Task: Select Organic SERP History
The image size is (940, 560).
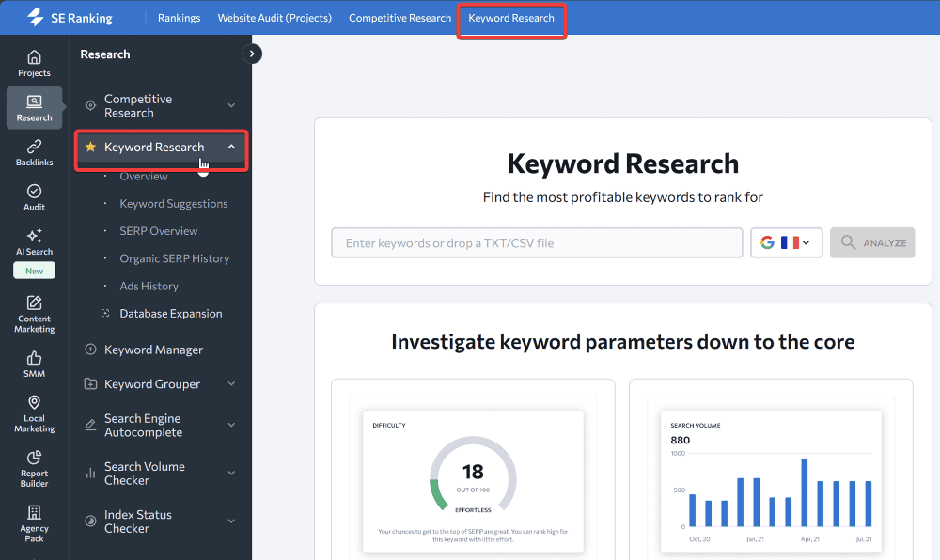Action: pyautogui.click(x=175, y=258)
